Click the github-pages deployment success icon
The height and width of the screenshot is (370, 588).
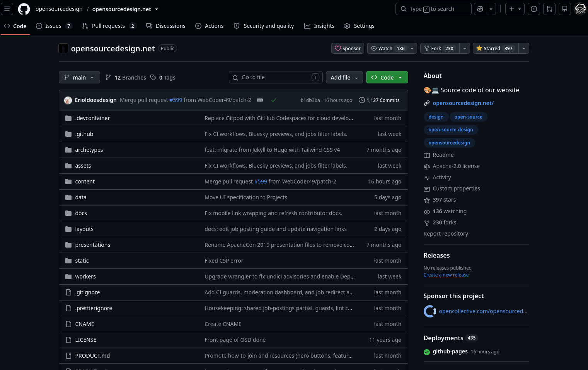pos(427,352)
